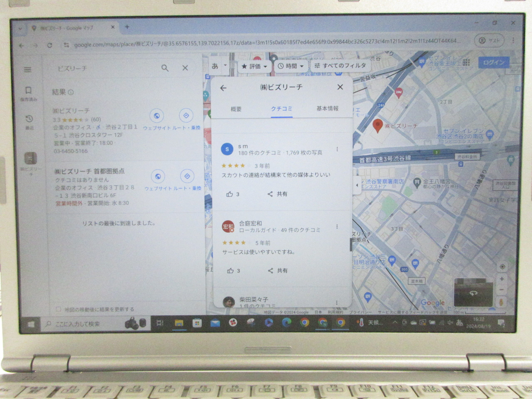The image size is (532, 399).
Task: Share the review by 合庭宏和
Action: click(278, 271)
